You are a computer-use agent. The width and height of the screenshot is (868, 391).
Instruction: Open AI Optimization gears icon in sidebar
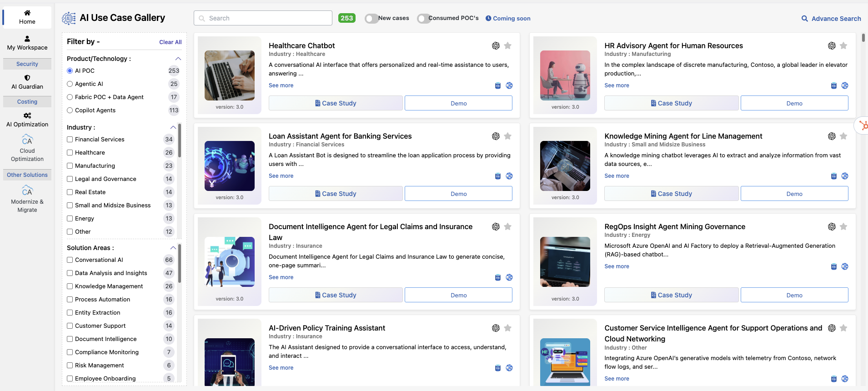(27, 115)
